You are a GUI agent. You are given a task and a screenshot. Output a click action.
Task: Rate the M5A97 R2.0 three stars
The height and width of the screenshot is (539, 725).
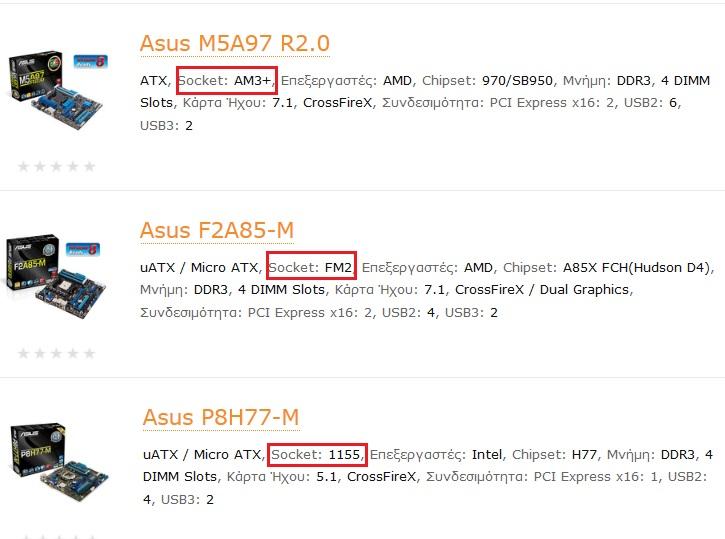click(x=57, y=166)
